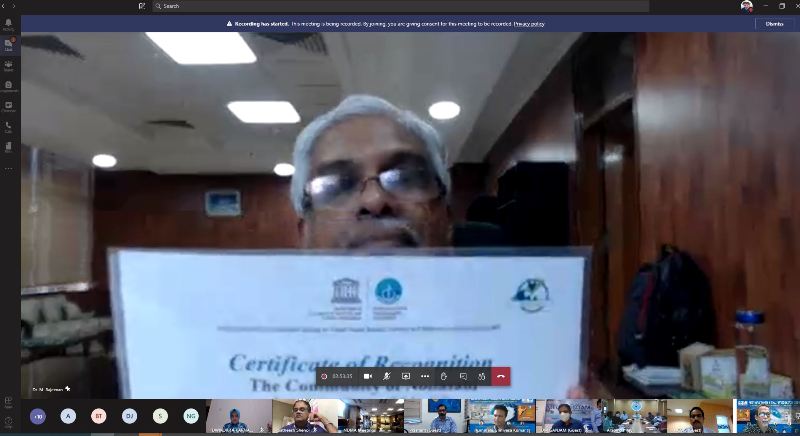The width and height of the screenshot is (800, 436).
Task: Open Help icon at sidebar bottom
Action: (9, 422)
